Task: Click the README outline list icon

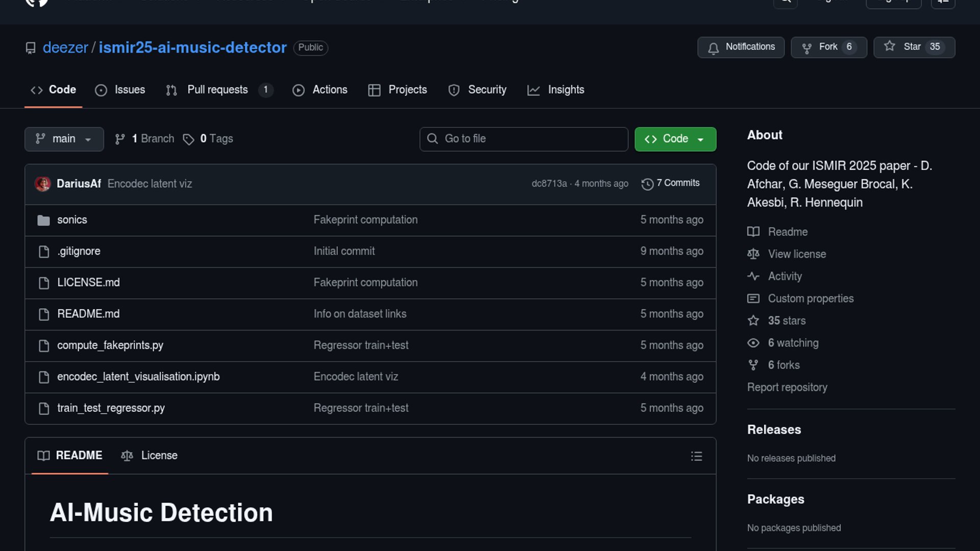Action: pos(696,456)
